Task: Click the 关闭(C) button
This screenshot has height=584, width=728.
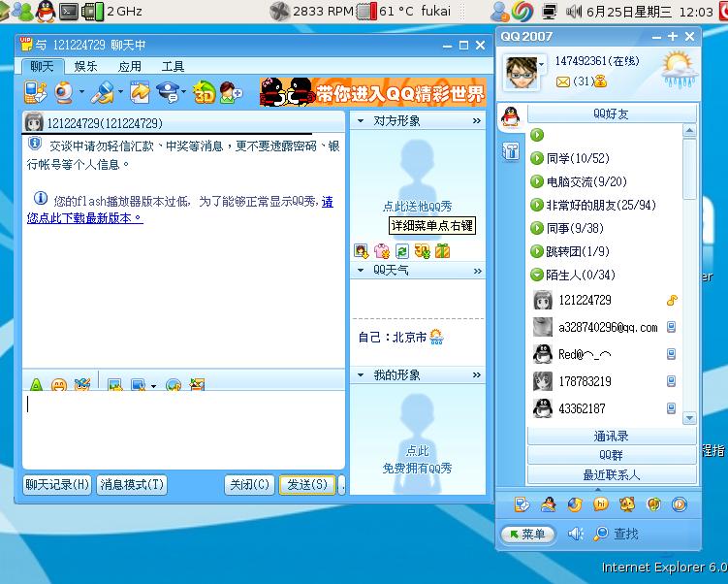Action: point(250,485)
